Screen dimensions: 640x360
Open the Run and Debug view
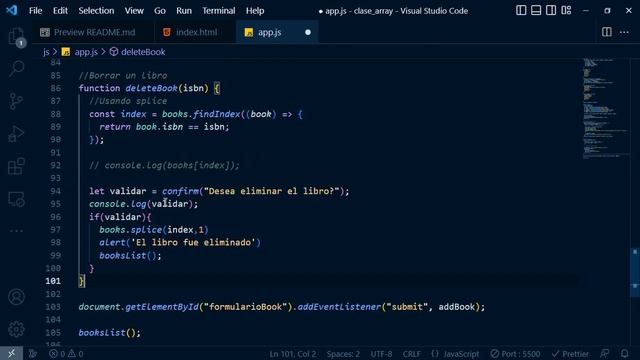pyautogui.click(x=16, y=134)
